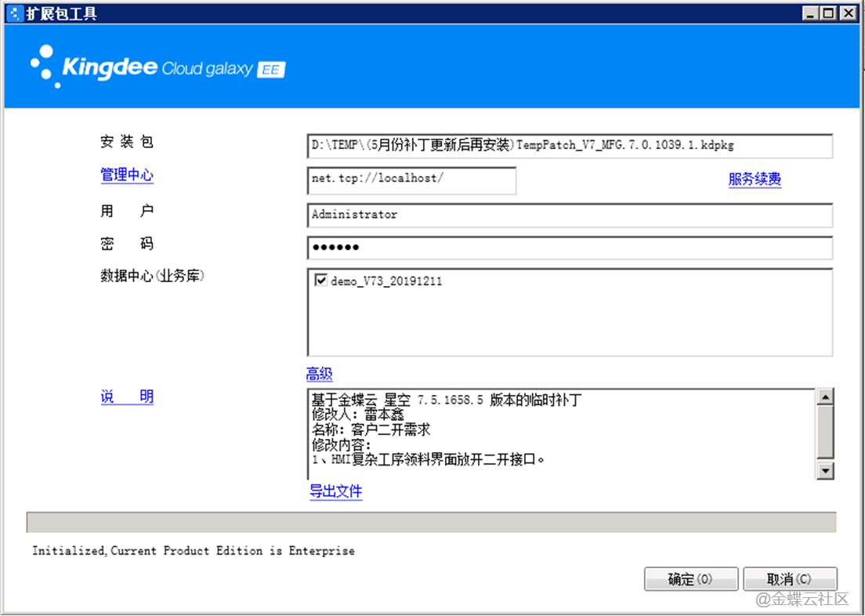Click the 导出文件 link
The image size is (865, 616).
336,491
